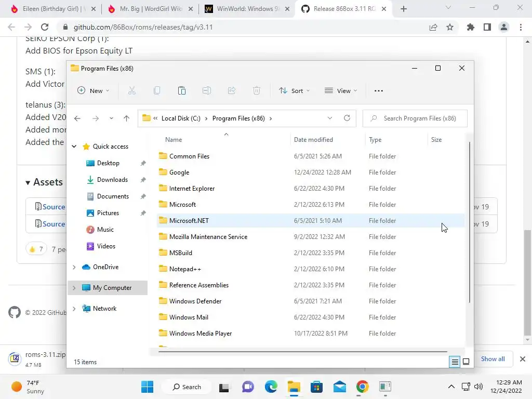Click Show all downloads link
532x399 pixels.
(x=493, y=359)
